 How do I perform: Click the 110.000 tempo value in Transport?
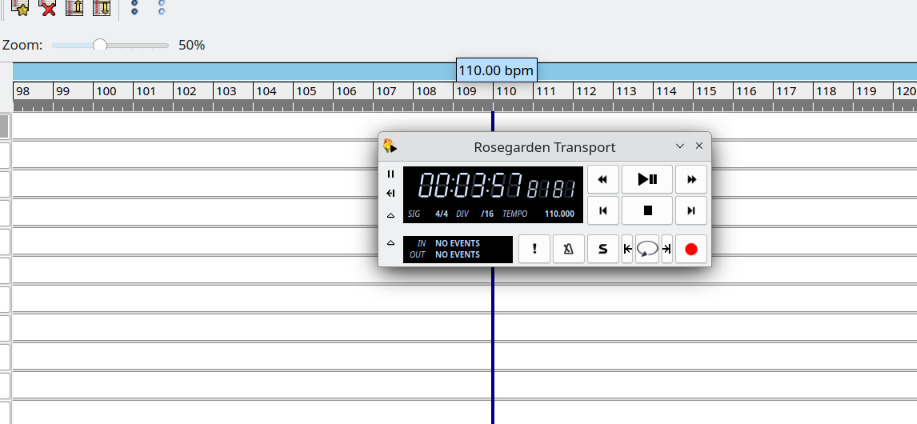click(559, 214)
